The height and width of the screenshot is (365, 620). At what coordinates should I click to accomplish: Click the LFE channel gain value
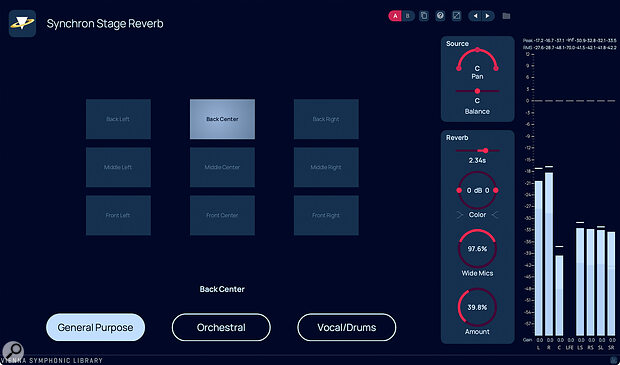click(x=570, y=340)
